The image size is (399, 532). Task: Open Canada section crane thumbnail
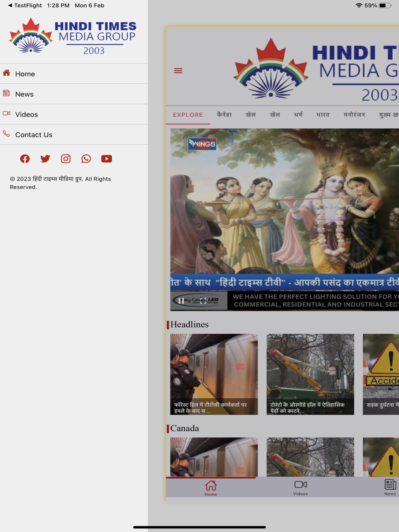click(310, 457)
